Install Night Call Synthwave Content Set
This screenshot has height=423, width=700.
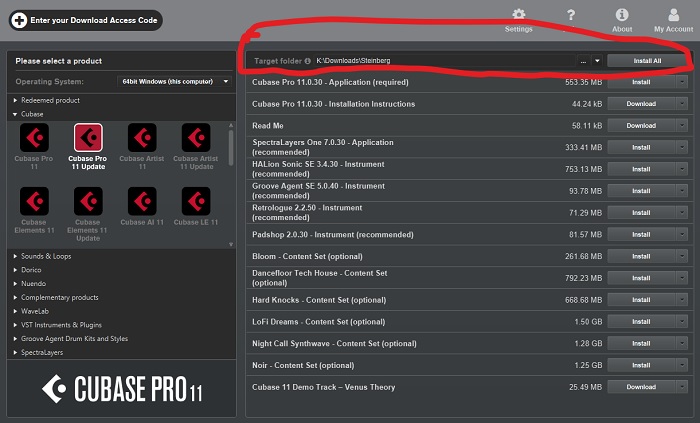641,344
